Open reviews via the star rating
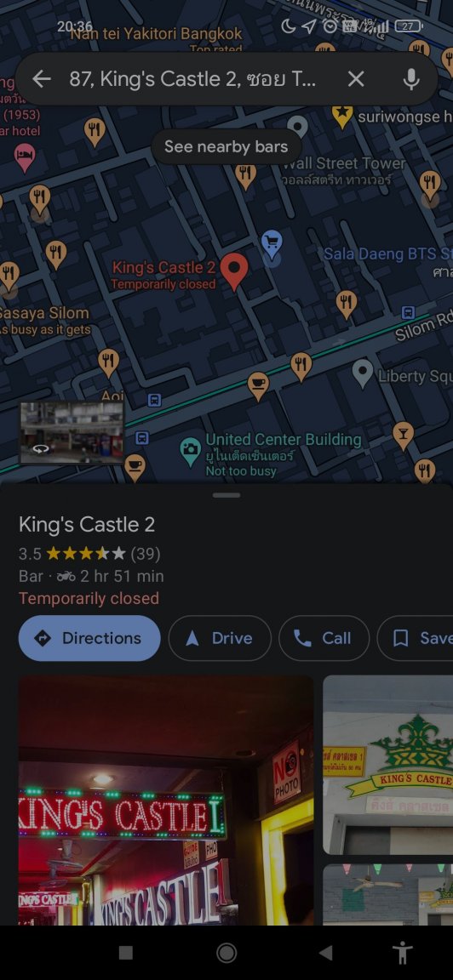This screenshot has height=980, width=453. [x=86, y=554]
